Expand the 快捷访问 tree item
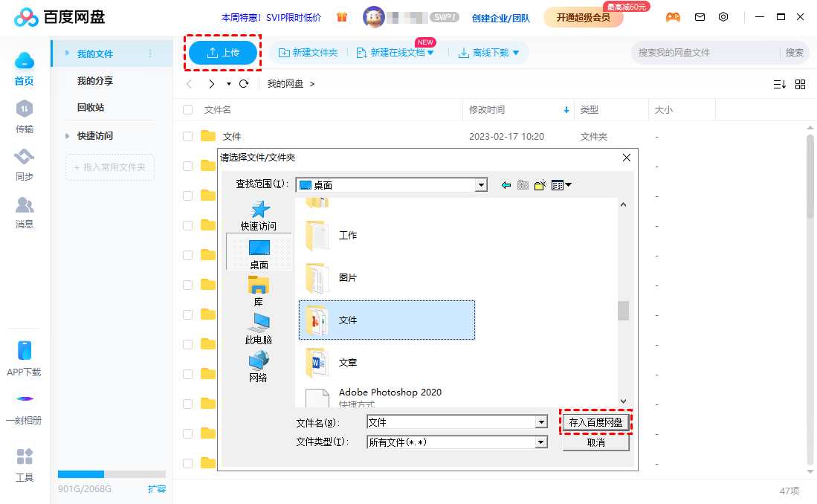The height and width of the screenshot is (504, 817). (67, 136)
